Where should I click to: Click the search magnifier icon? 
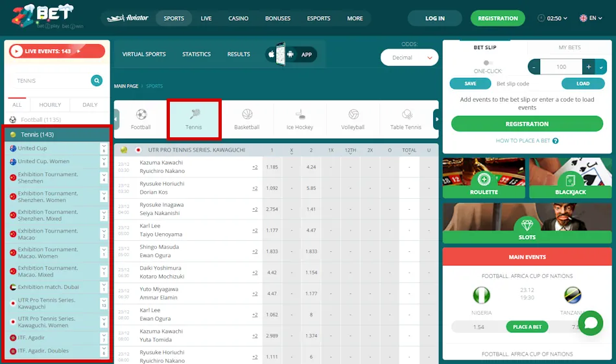click(97, 80)
